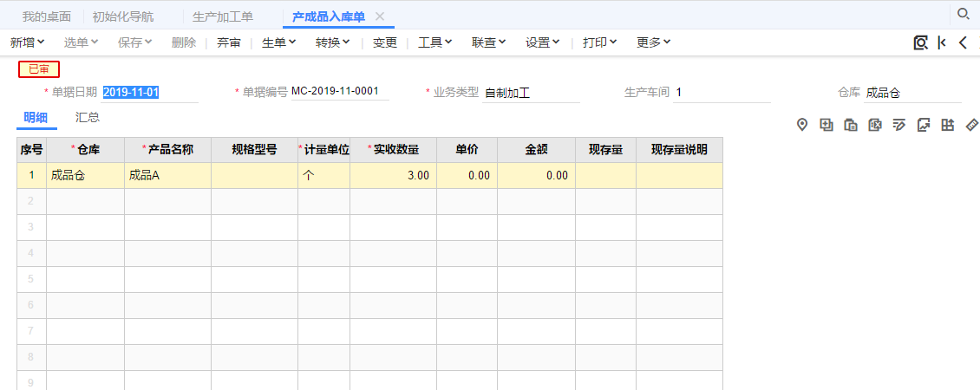Screen dimensions: 980x390
Task: Click the 变更 button
Action: [385, 42]
